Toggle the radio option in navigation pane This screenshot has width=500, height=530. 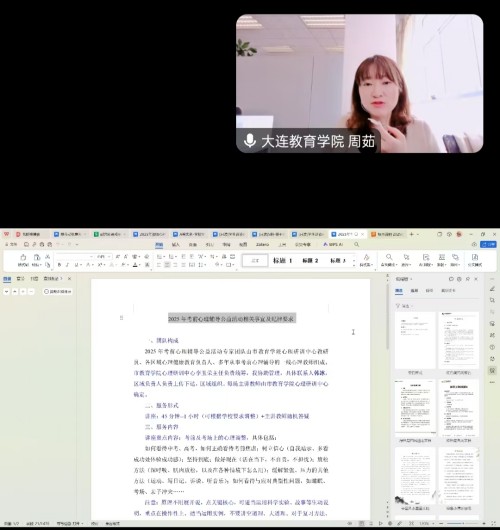tap(46, 291)
